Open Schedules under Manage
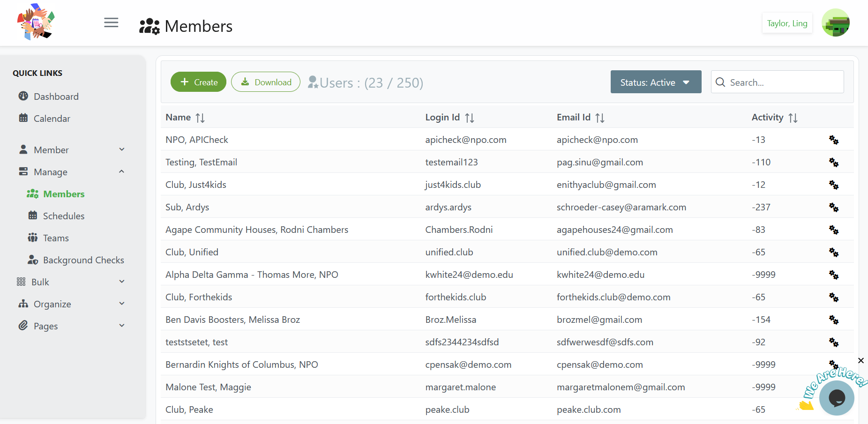The image size is (868, 424). point(64,216)
